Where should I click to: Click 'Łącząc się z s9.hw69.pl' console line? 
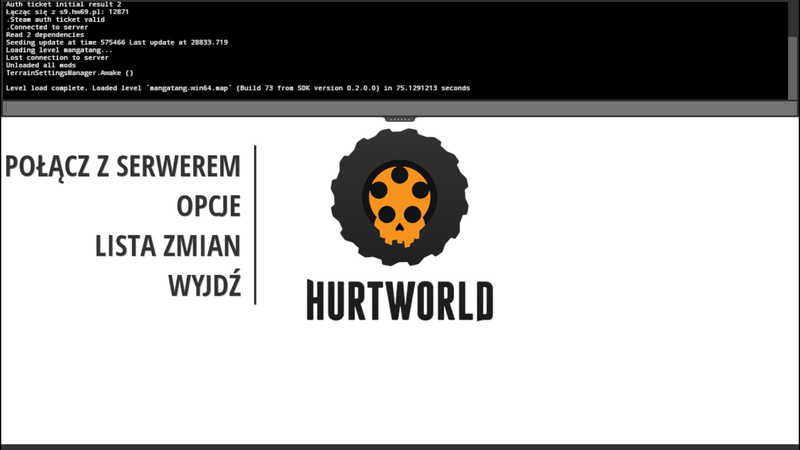click(67, 12)
